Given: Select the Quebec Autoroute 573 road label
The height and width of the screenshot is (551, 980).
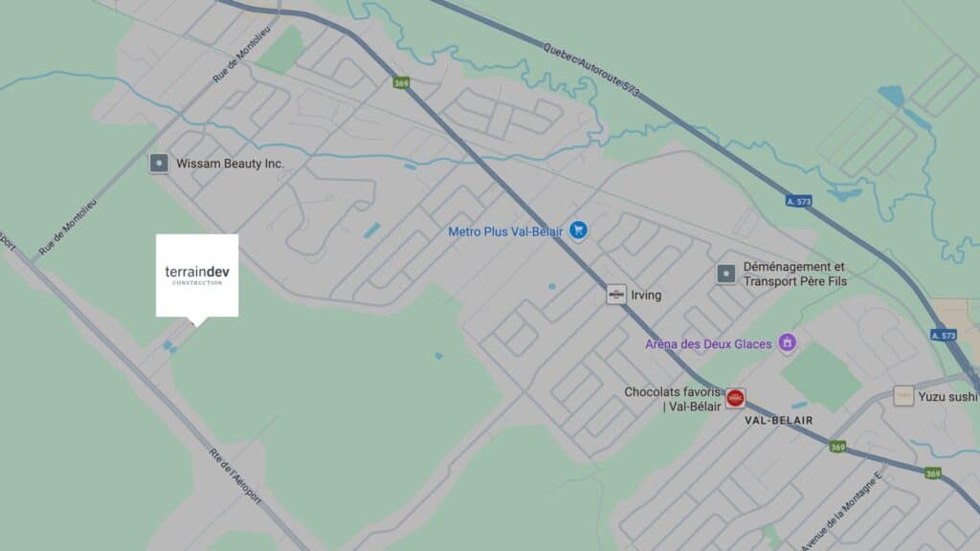Looking at the screenshot, I should [590, 70].
